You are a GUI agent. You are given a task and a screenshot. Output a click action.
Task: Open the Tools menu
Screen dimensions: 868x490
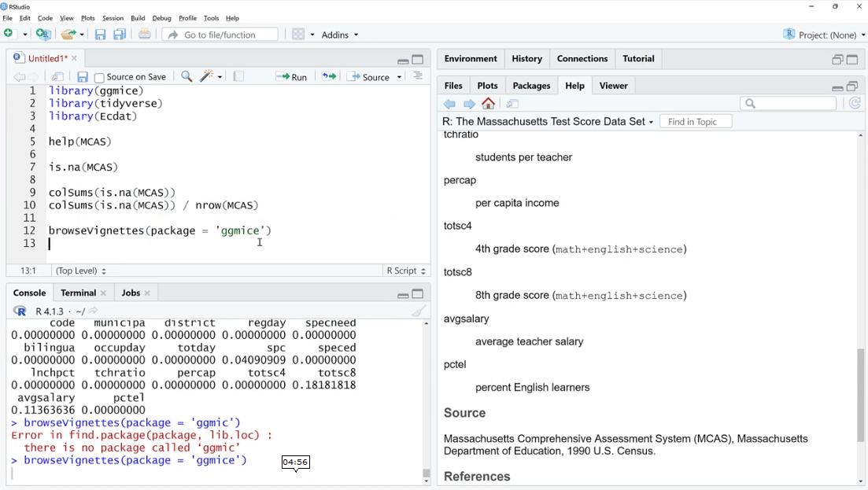pos(211,18)
